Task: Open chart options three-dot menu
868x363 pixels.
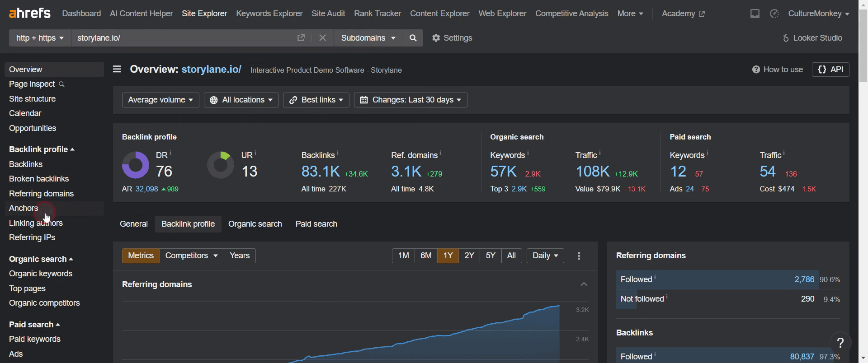Action: coord(579,256)
